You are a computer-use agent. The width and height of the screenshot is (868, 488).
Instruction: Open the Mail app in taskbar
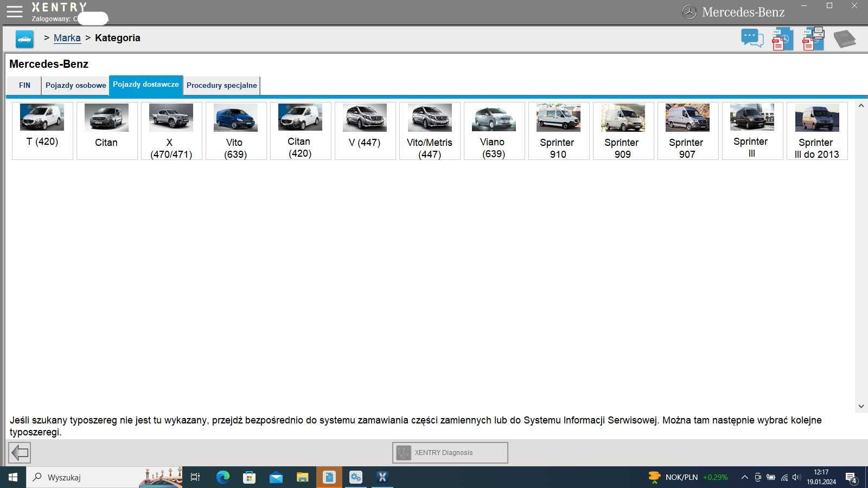click(276, 477)
